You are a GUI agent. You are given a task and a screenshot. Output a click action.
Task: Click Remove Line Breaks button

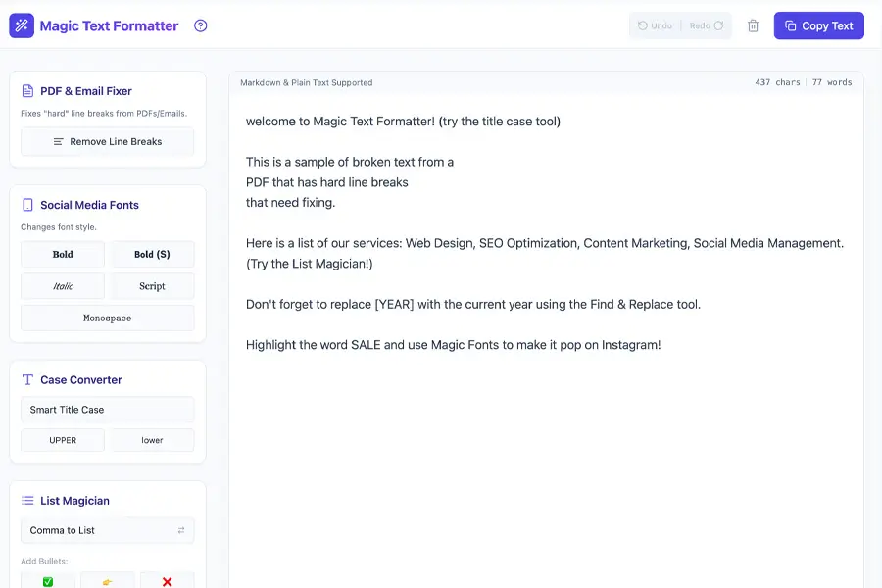107,141
